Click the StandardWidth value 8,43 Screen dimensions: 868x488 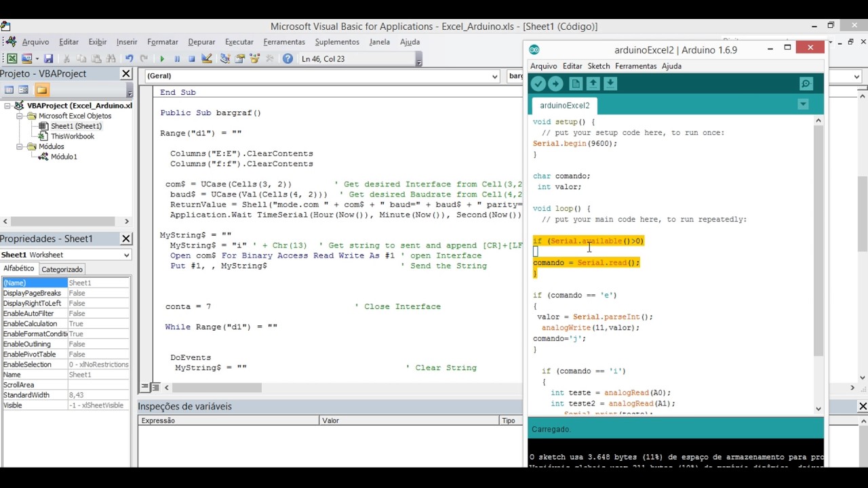[x=98, y=395]
